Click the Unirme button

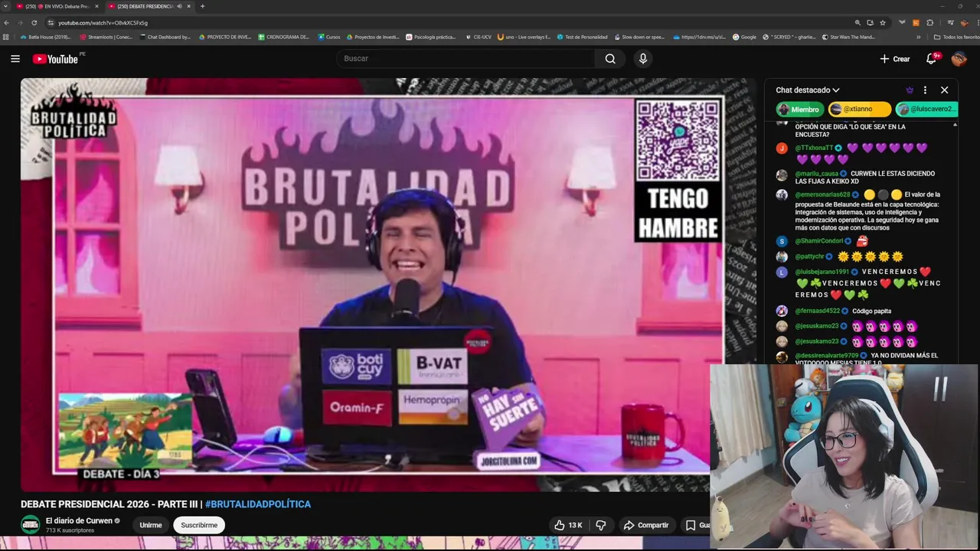(151, 525)
